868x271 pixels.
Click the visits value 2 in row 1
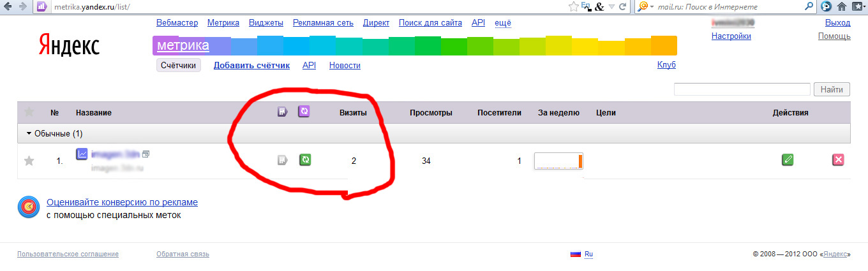[x=354, y=161]
